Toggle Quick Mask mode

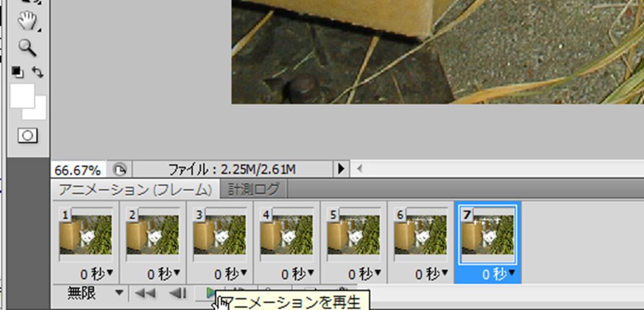click(27, 136)
